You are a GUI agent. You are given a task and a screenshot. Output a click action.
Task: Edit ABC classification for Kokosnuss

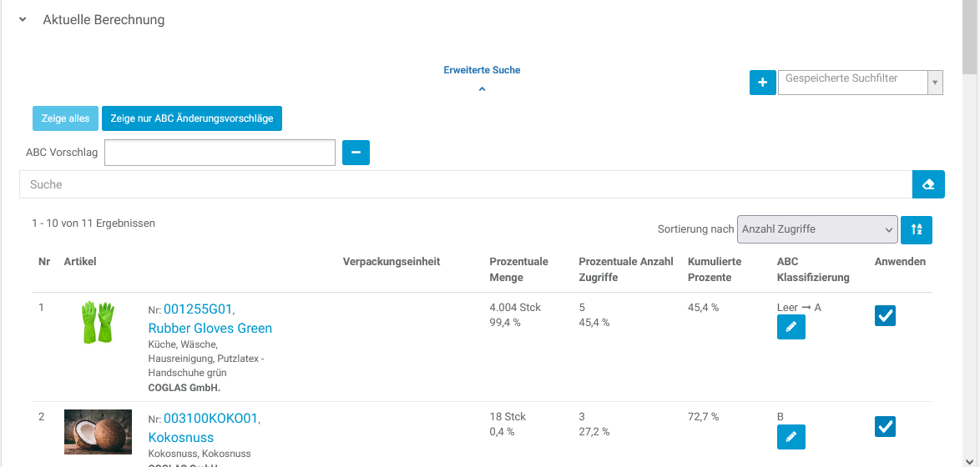[x=791, y=436]
